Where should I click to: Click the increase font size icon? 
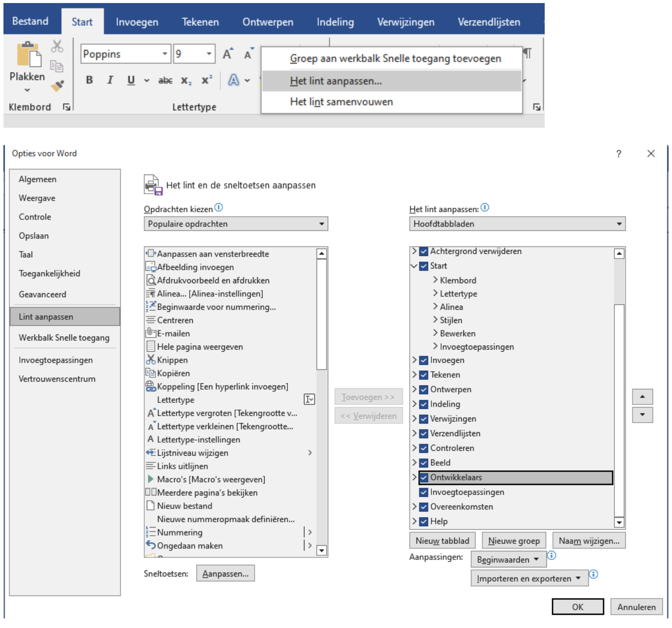tap(227, 54)
